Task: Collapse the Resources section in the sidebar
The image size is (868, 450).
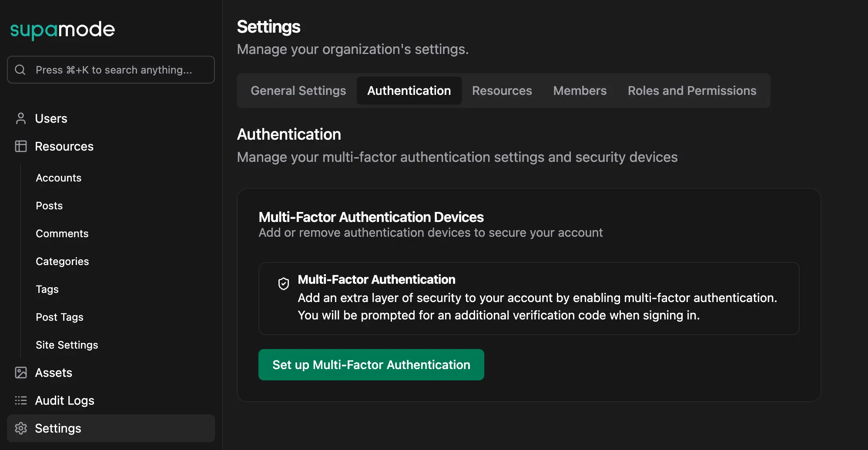Action: pyautogui.click(x=64, y=146)
